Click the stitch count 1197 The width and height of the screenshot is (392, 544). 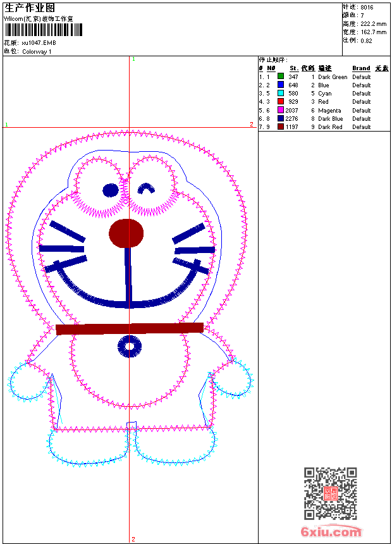pyautogui.click(x=291, y=127)
